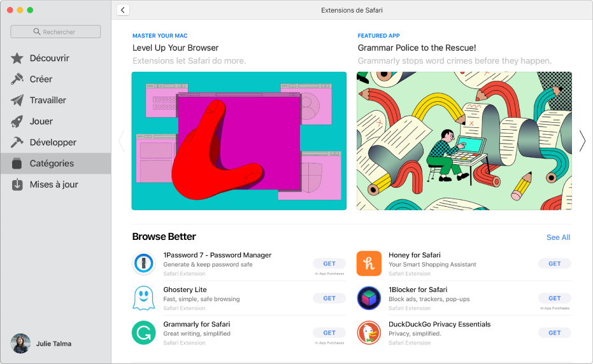Image resolution: width=593 pixels, height=364 pixels.
Task: Select the Catégories box icon
Action: [17, 164]
